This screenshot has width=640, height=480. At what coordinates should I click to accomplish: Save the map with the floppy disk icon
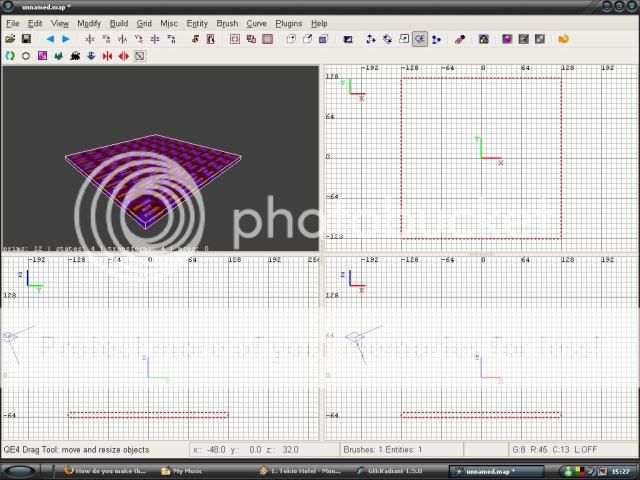point(26,39)
